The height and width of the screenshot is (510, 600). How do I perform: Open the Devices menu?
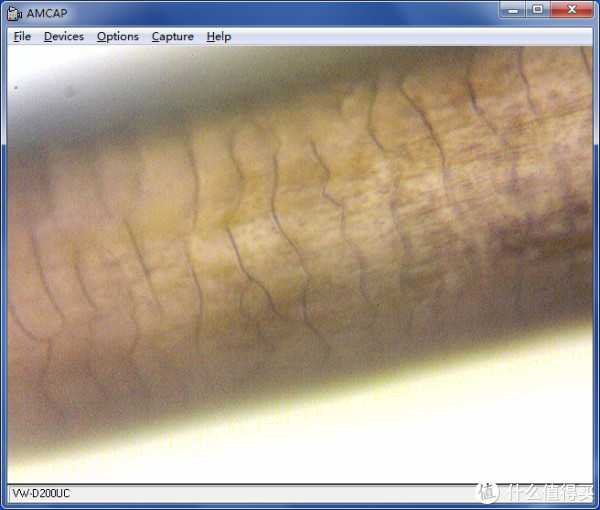coord(64,37)
